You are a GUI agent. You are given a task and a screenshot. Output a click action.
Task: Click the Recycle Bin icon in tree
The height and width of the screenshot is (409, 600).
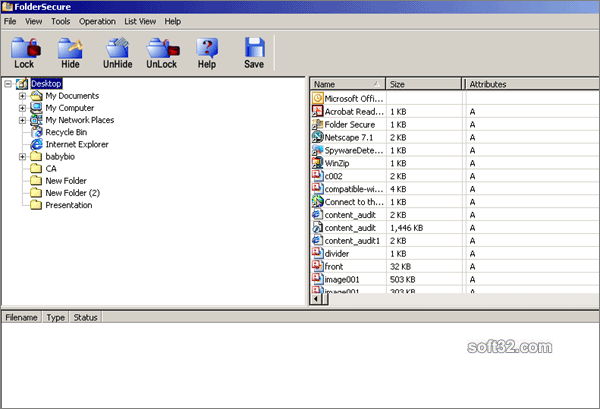(36, 132)
